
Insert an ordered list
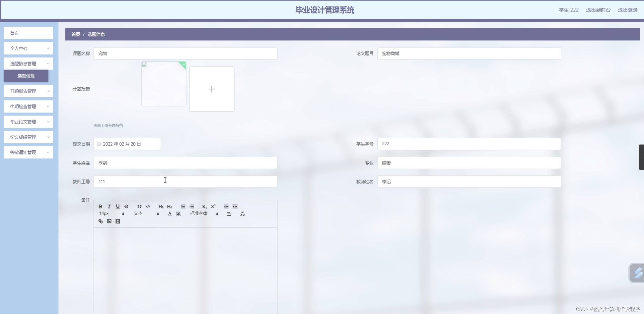pyautogui.click(x=183, y=206)
